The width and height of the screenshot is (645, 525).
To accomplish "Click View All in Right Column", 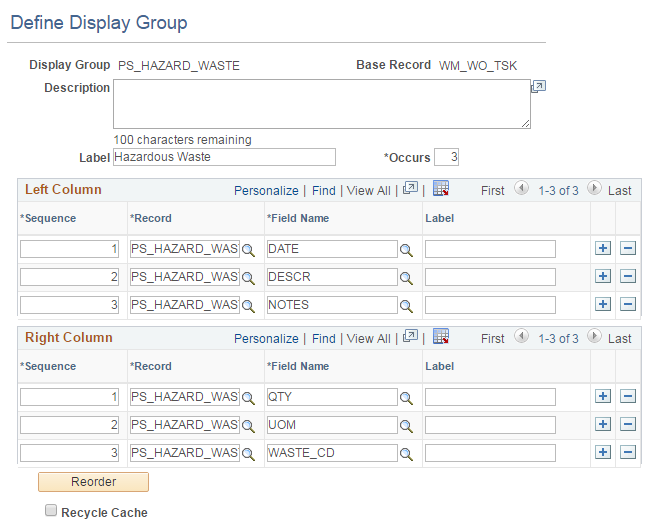I will click(x=368, y=338).
